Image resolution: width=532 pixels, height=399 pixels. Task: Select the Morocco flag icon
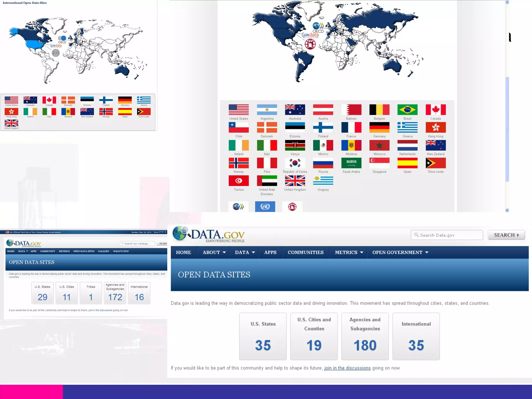(379, 145)
